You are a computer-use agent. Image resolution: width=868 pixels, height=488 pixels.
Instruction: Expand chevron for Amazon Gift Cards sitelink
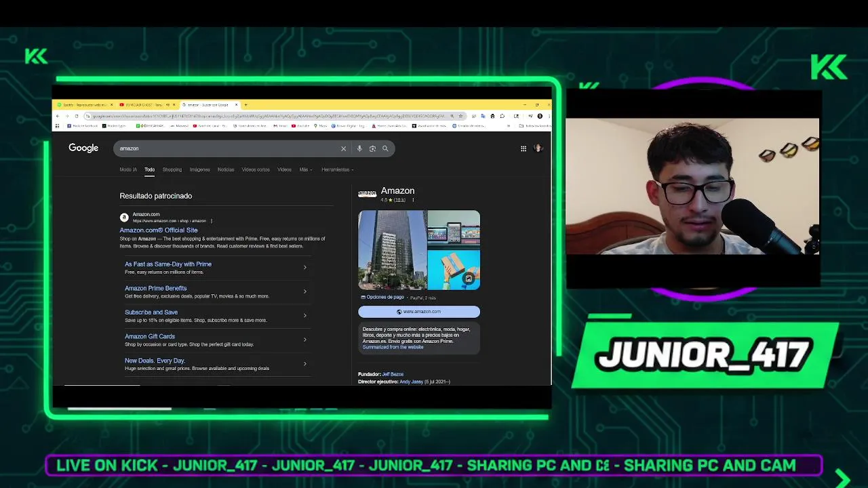coord(304,340)
